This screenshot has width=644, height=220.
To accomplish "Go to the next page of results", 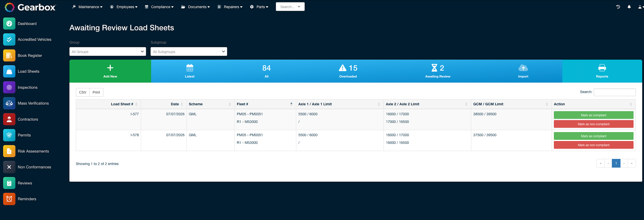I will pos(624,163).
